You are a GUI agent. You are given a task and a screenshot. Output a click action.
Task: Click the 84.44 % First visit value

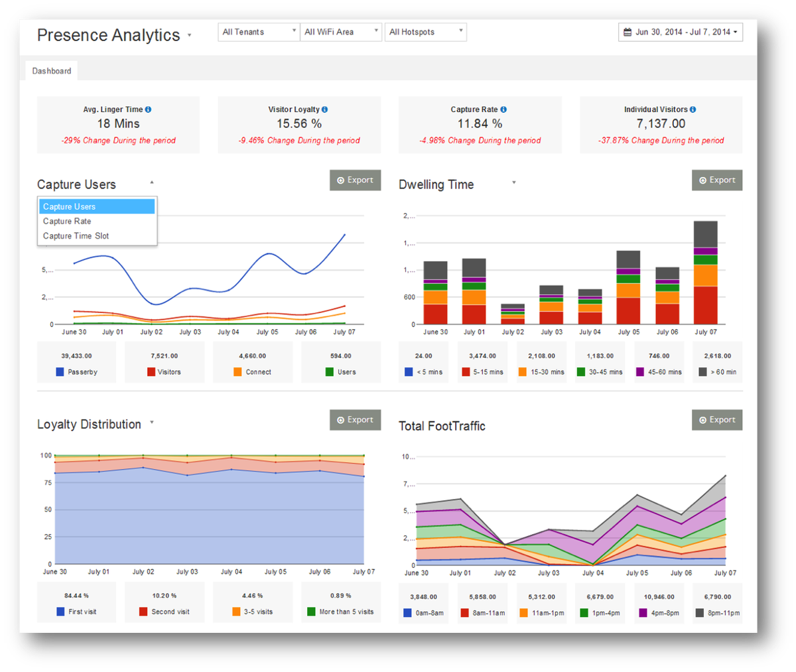click(77, 596)
